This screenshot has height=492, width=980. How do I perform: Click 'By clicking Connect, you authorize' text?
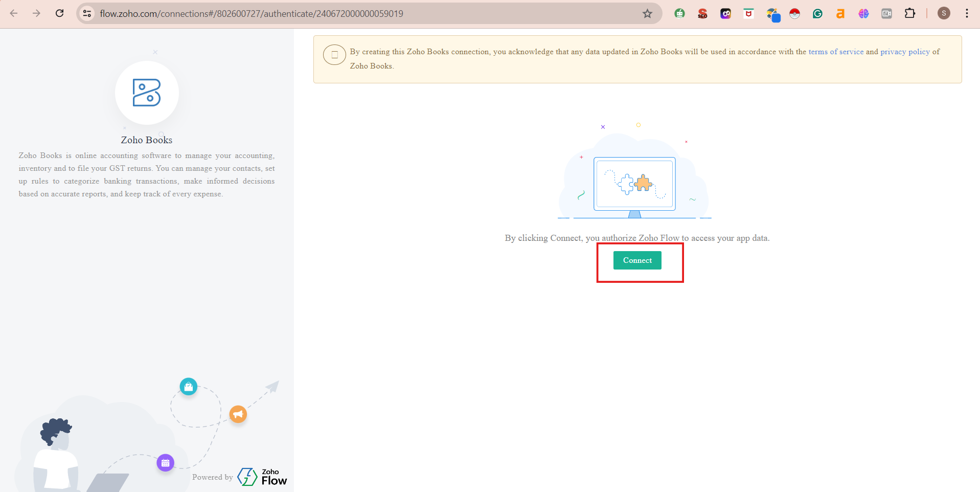571,238
